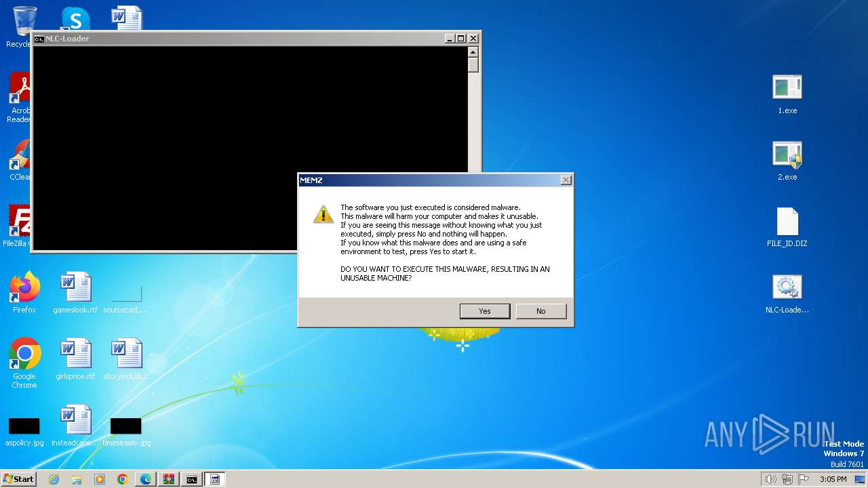
Task: Switch to WinRAR in the taskbar
Action: (169, 479)
